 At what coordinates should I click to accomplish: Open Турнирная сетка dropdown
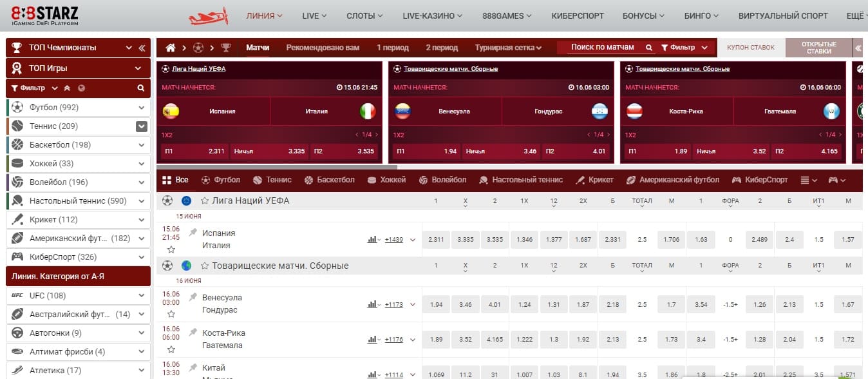click(508, 48)
